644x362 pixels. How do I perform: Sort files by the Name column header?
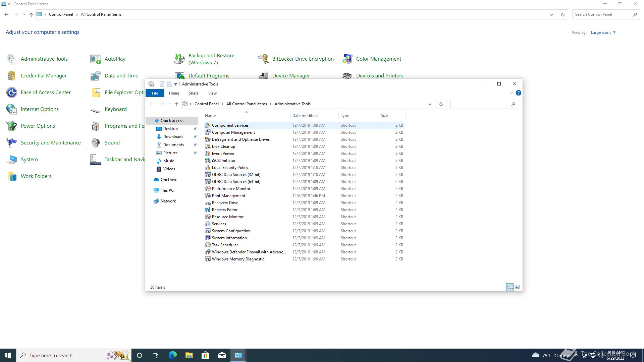(x=247, y=116)
